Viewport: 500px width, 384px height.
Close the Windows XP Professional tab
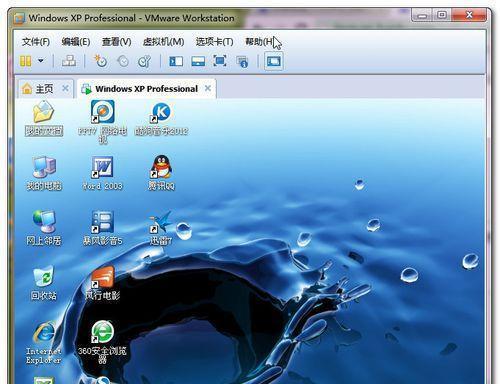click(x=208, y=88)
